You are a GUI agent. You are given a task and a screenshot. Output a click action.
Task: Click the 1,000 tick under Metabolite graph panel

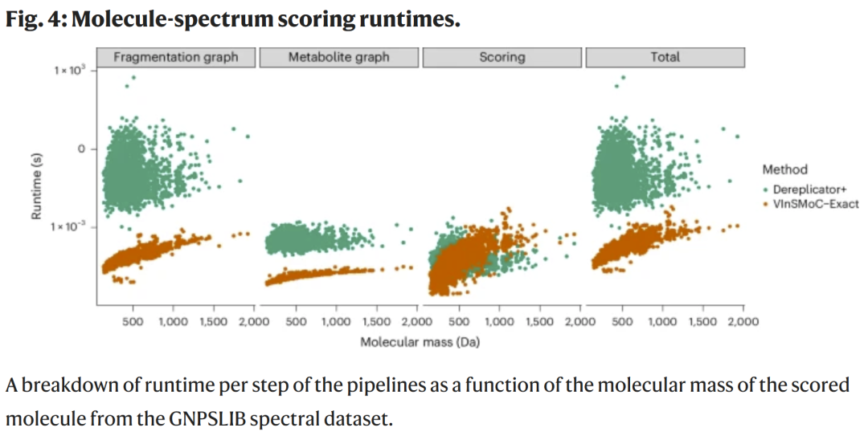coord(335,321)
